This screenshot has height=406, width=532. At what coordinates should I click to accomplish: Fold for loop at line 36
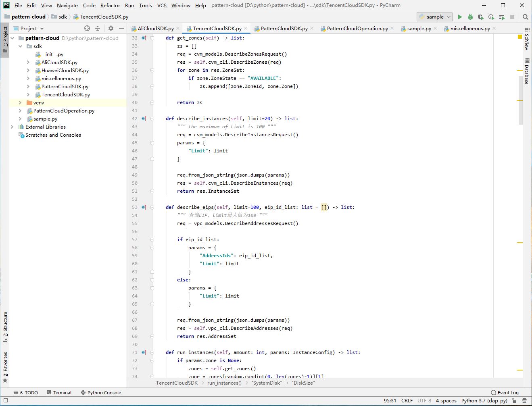[152, 70]
